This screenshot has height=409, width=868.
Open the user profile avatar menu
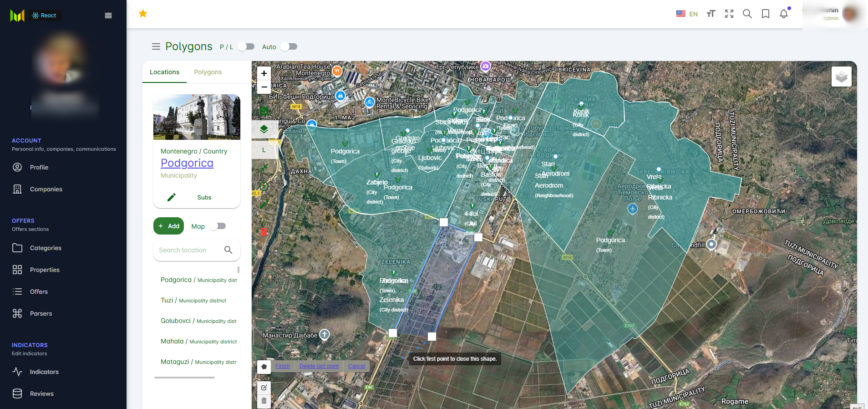(x=850, y=14)
